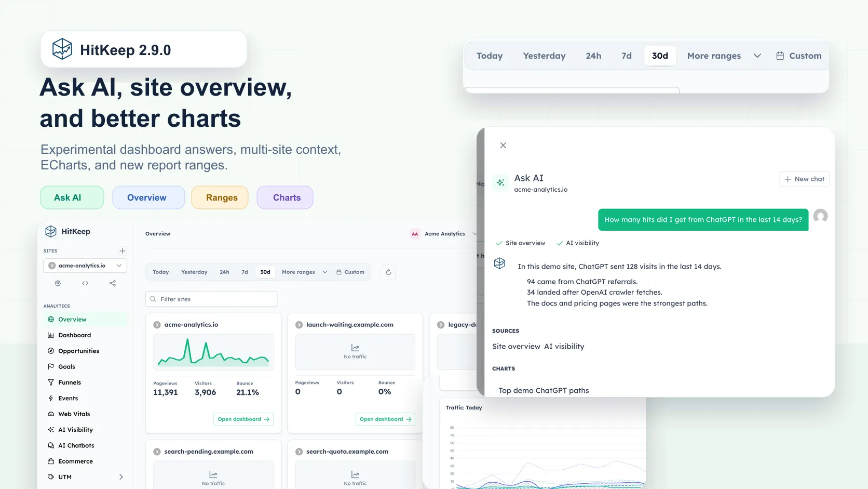Viewport: 868px width, 489px height.
Task: Select 24h in the large range bar
Action: (593, 56)
